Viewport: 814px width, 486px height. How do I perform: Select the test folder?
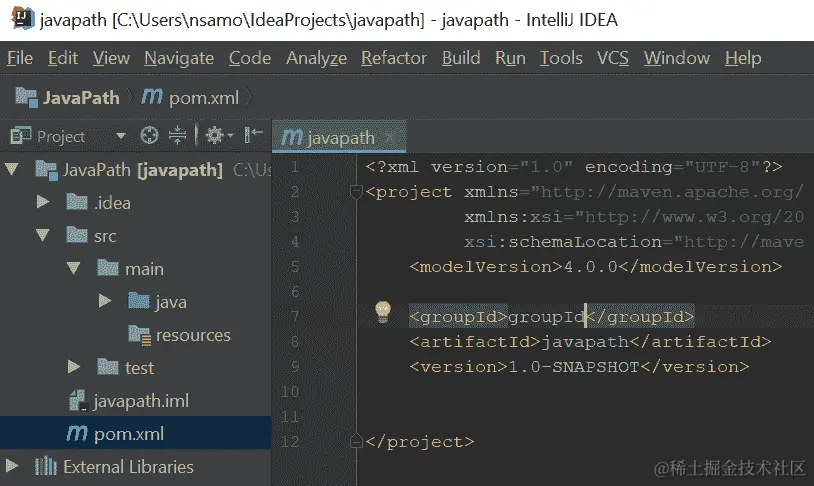139,368
